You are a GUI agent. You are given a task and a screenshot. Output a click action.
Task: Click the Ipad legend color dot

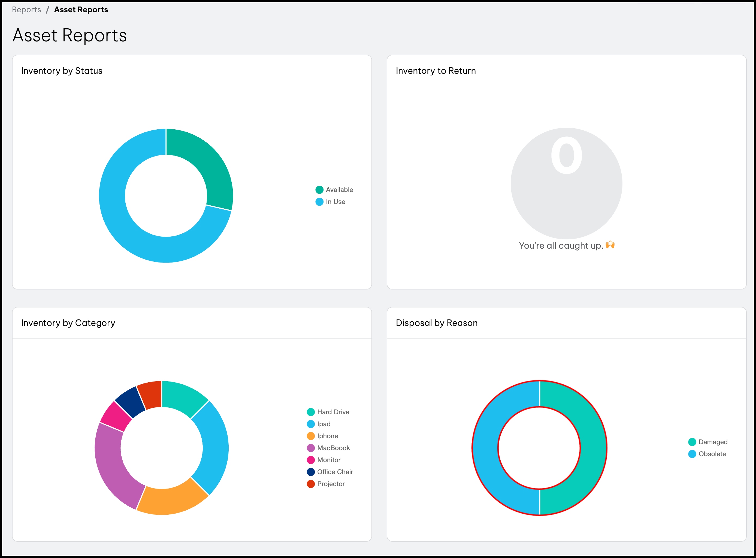311,424
